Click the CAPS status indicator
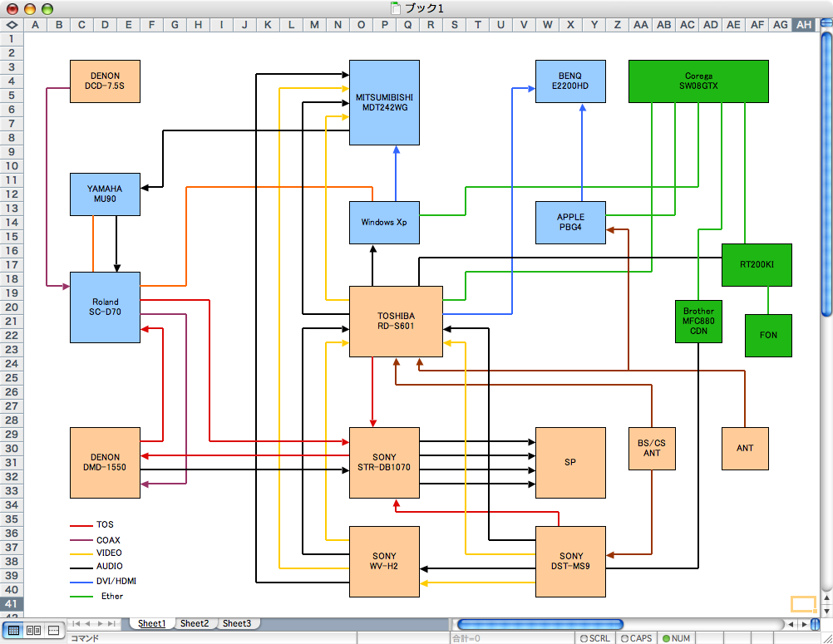Image resolution: width=833 pixels, height=644 pixels. 636,638
